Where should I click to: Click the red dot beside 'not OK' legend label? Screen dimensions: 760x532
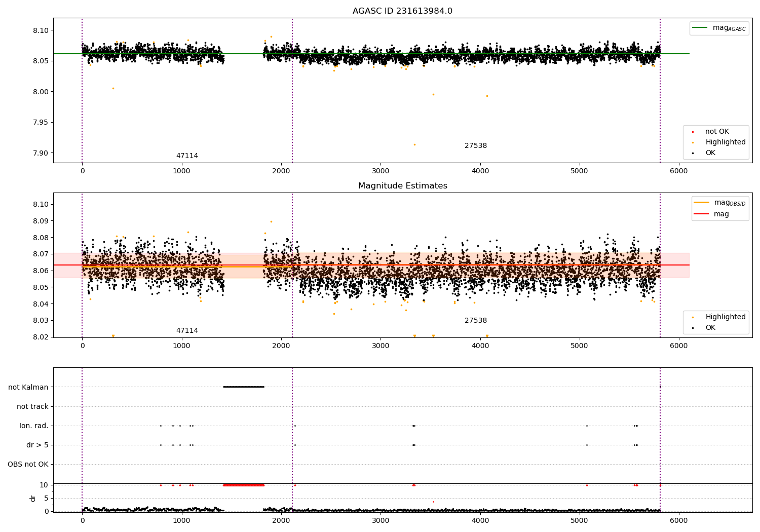coord(693,132)
